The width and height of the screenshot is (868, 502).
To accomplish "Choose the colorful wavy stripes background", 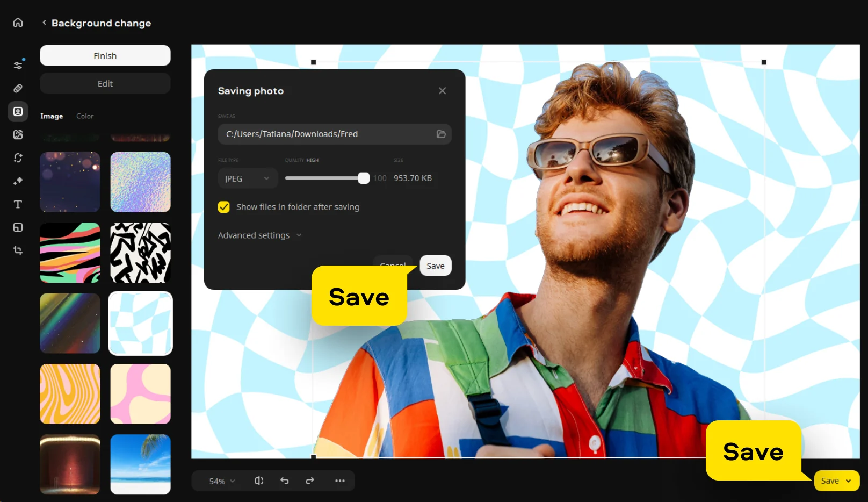I will pos(70,253).
